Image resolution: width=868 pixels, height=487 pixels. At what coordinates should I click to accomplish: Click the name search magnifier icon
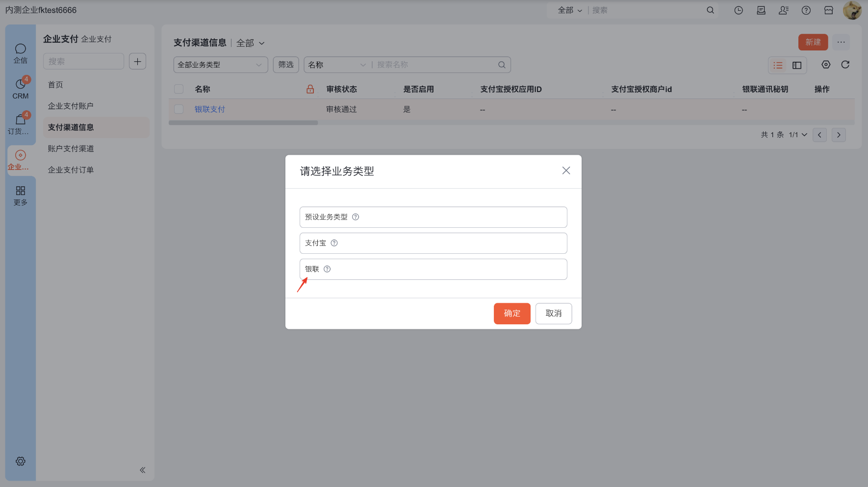coord(502,65)
